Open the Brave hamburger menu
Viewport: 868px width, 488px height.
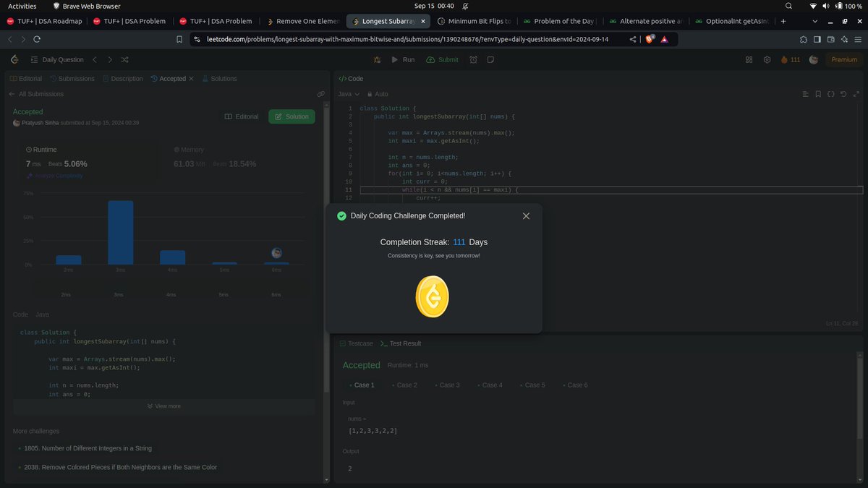[857, 40]
